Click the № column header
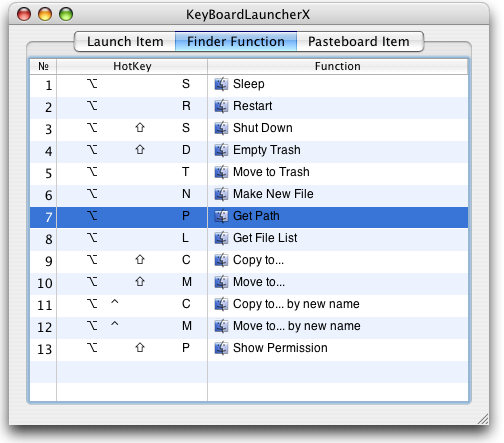Screen dimensions: 504x443 point(43,66)
